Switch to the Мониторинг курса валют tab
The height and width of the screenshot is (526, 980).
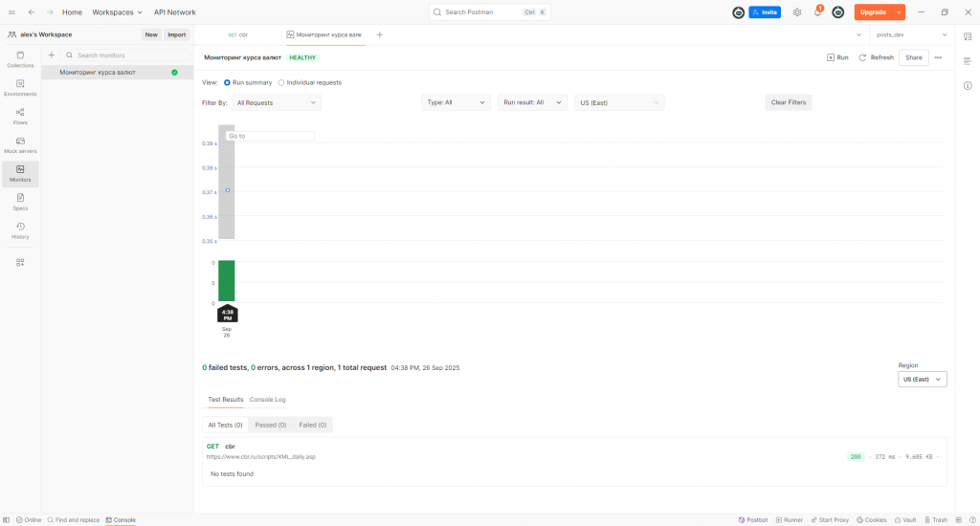click(324, 35)
